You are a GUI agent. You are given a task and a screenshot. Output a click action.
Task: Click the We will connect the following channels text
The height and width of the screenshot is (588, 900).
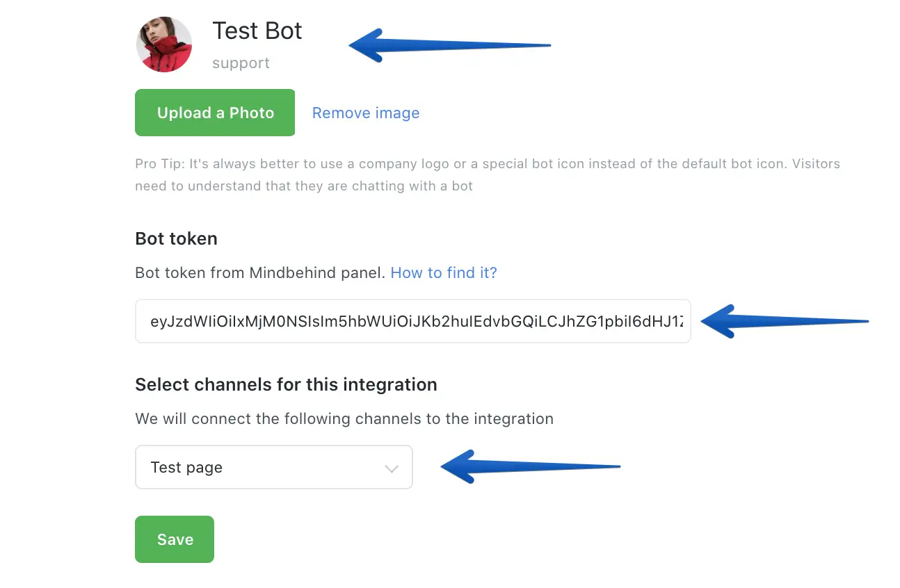point(344,419)
